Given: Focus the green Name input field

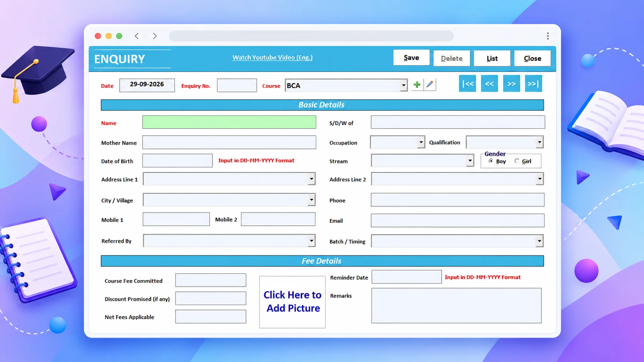Looking at the screenshot, I should pos(229,122).
